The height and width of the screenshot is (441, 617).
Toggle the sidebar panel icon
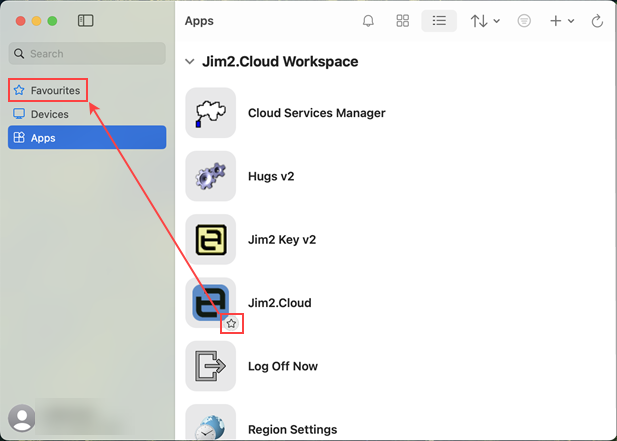[85, 20]
